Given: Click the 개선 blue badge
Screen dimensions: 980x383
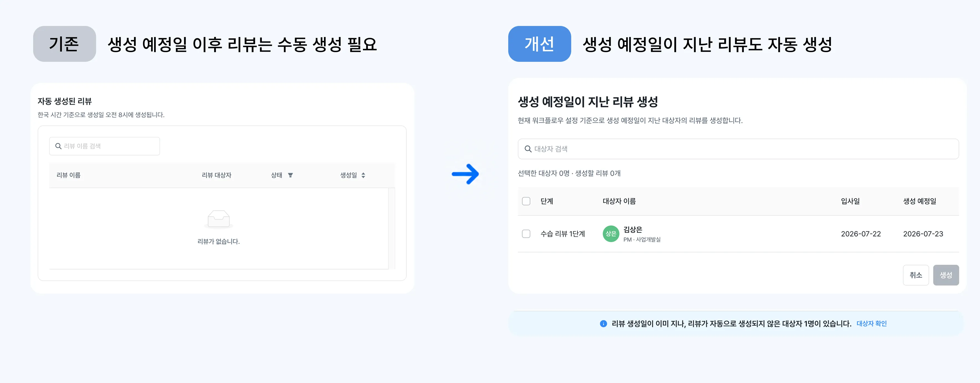Looking at the screenshot, I should point(539,44).
